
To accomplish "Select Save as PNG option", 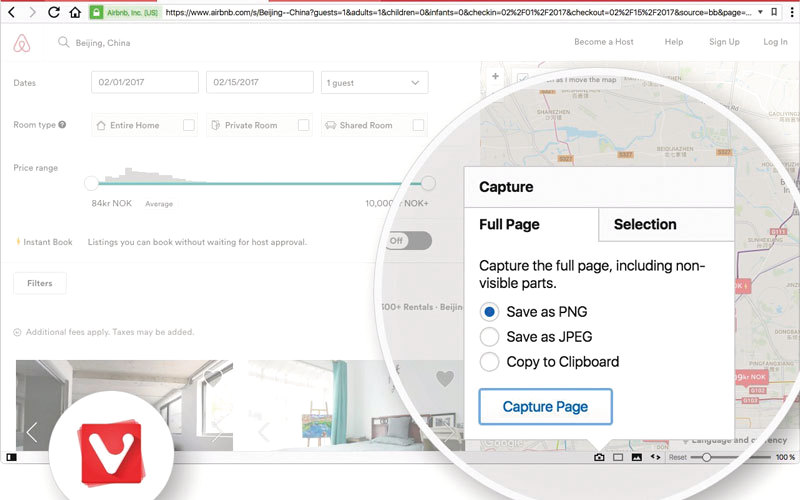I will tap(490, 311).
